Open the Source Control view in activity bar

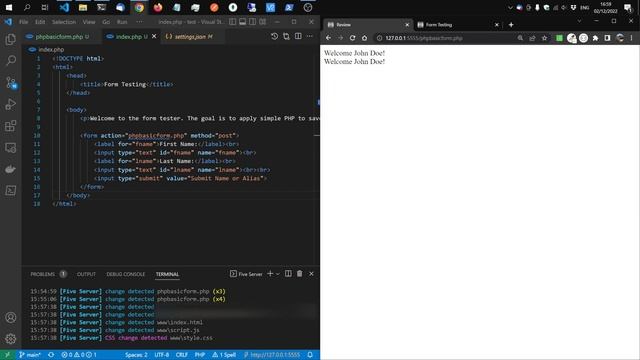pos(11,82)
